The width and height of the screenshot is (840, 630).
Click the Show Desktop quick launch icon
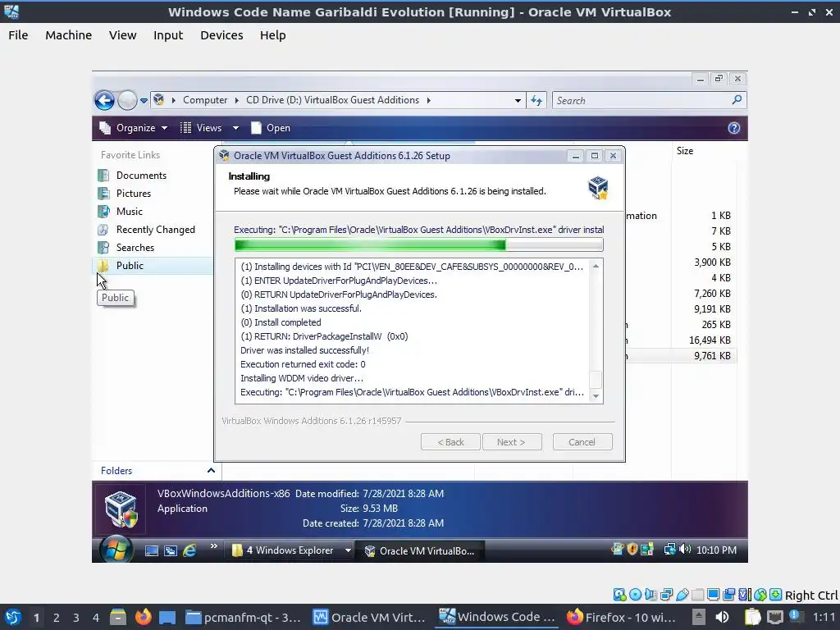pyautogui.click(x=152, y=550)
